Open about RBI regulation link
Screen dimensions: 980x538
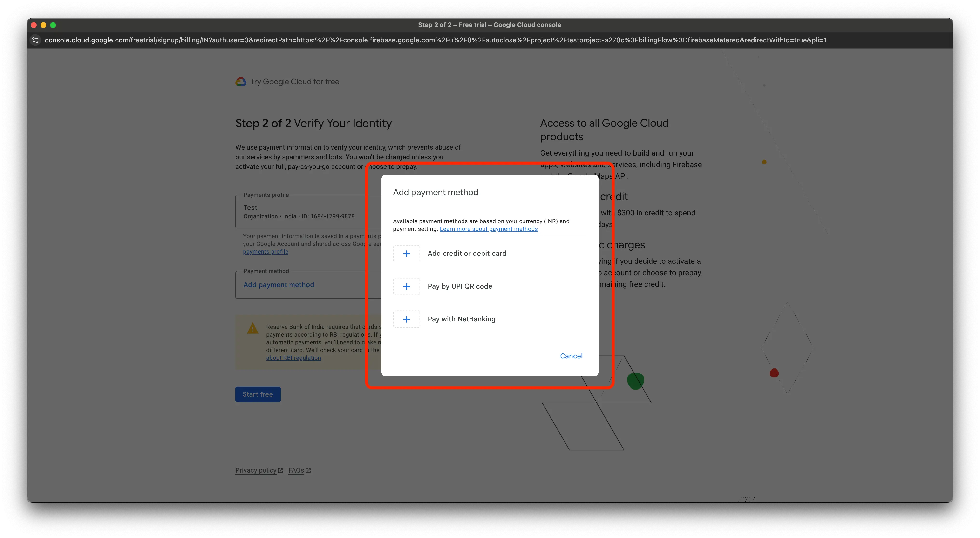tap(293, 358)
